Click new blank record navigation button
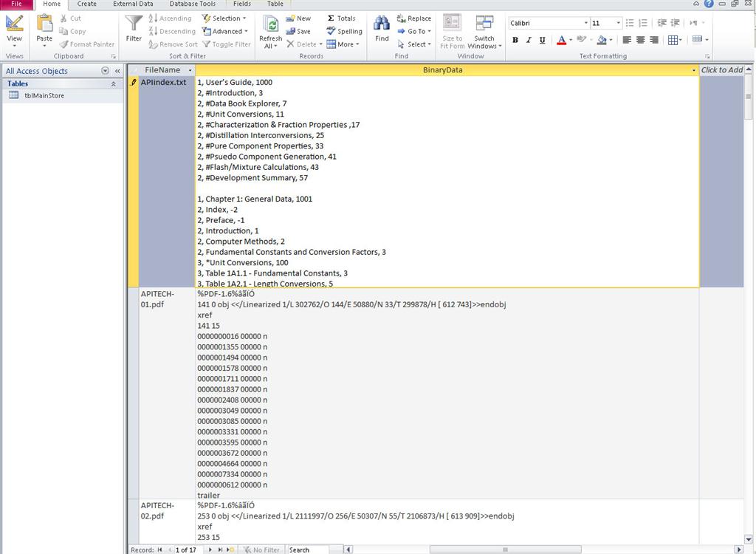The width and height of the screenshot is (756, 554). (x=230, y=550)
